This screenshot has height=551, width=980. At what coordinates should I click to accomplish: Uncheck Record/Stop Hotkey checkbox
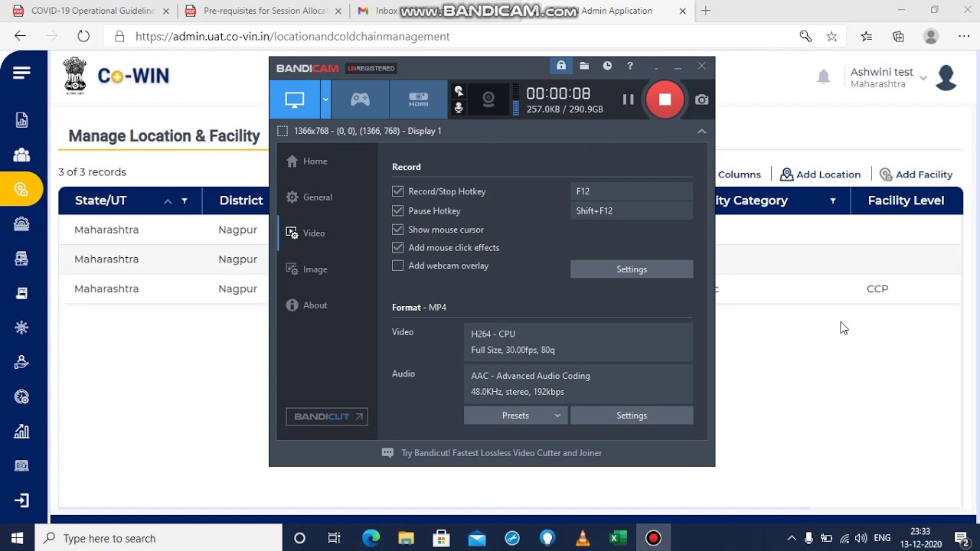click(x=397, y=191)
